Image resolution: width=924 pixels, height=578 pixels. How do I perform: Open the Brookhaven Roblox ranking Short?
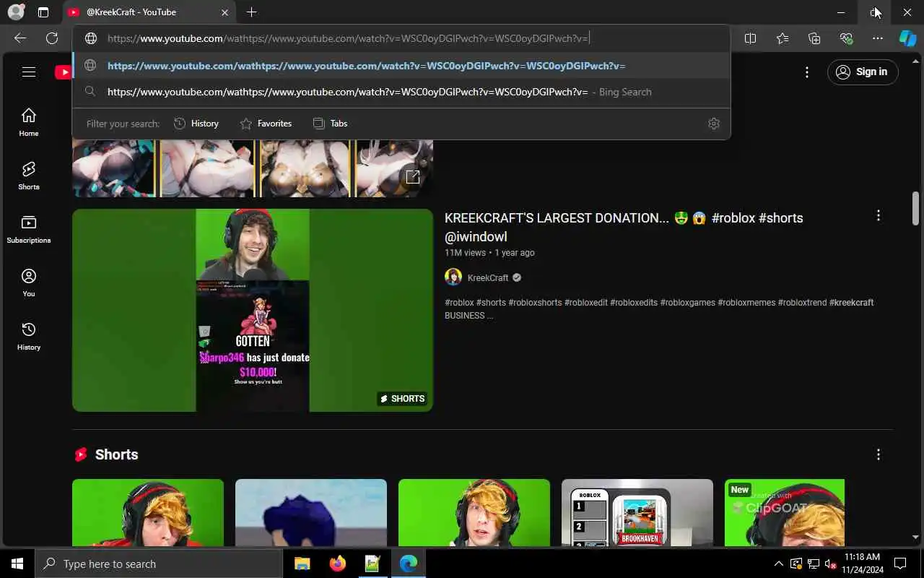pos(637,512)
